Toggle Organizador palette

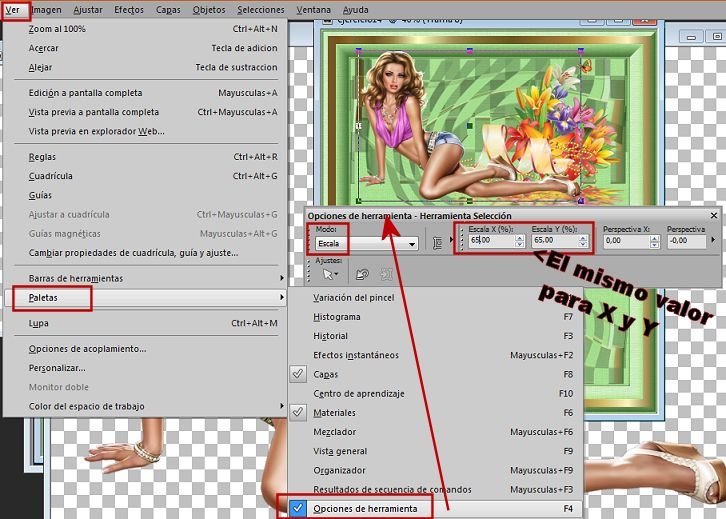(434, 470)
